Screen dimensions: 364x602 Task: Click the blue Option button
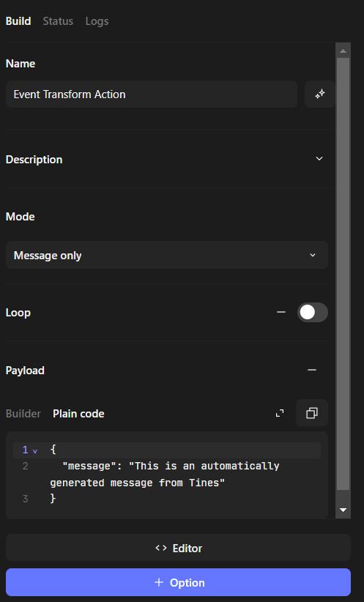coord(178,582)
